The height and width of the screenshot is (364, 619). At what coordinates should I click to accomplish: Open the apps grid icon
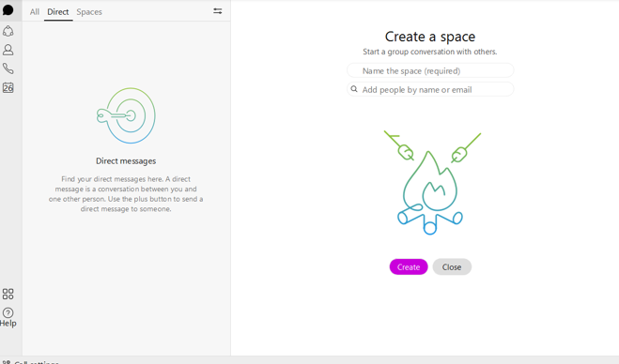8,294
